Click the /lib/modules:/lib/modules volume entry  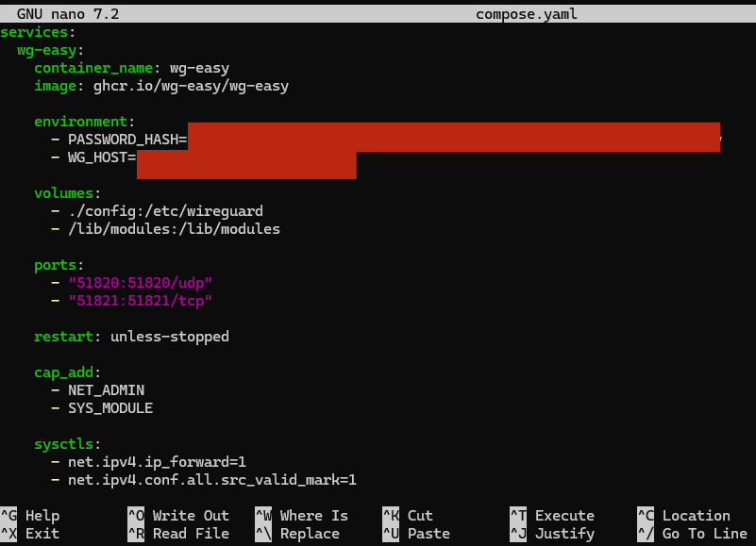tap(174, 229)
